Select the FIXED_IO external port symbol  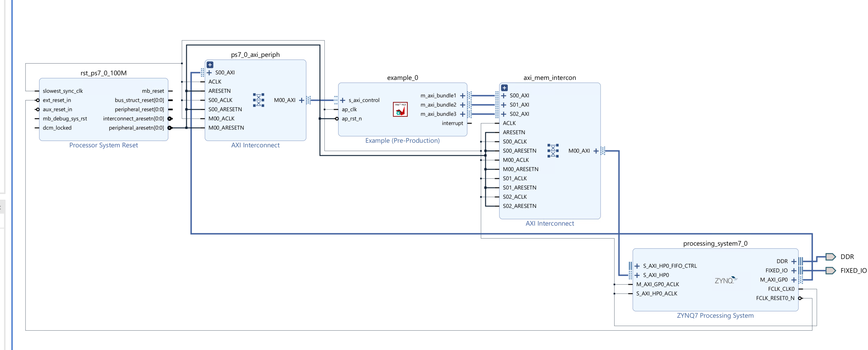[831, 270]
